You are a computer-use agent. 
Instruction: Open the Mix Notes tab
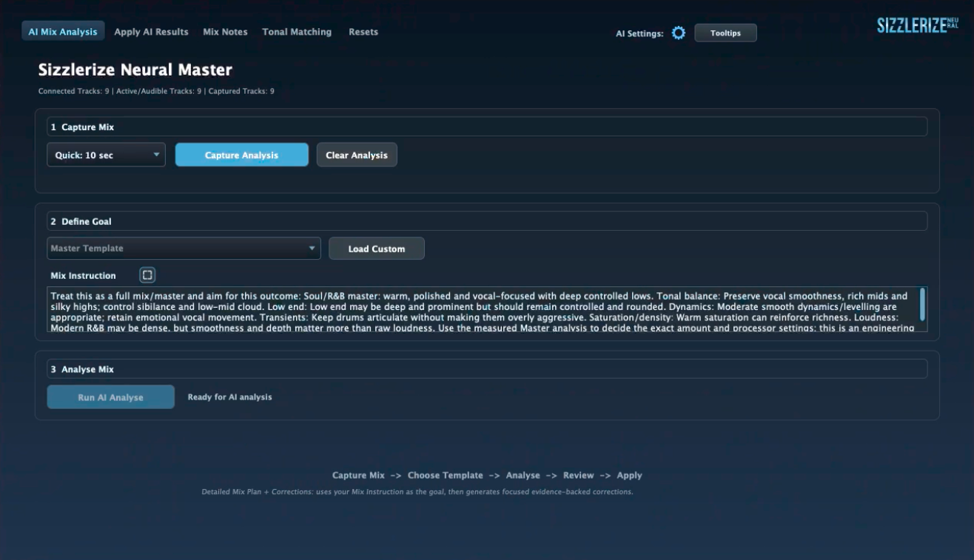point(225,32)
